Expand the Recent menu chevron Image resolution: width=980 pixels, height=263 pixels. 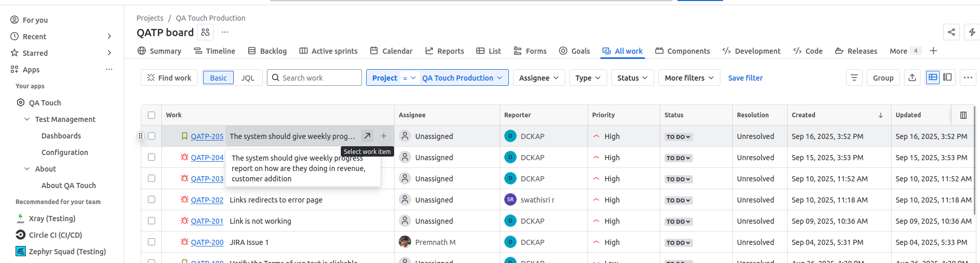coord(109,36)
